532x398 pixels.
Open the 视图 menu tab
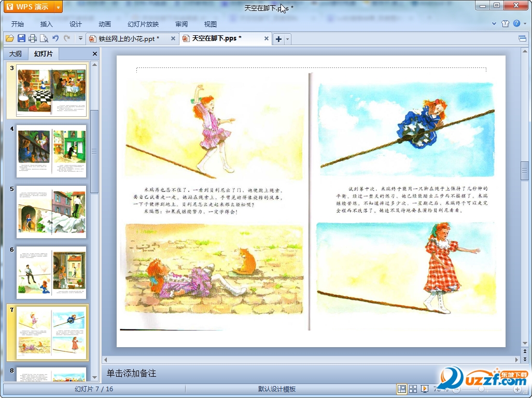coord(211,24)
